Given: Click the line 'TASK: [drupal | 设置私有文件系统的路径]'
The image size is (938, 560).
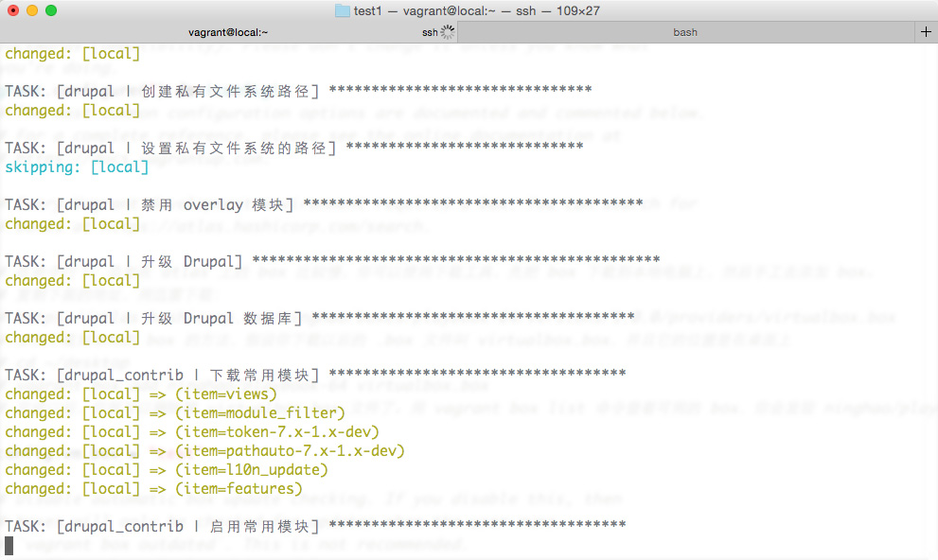Looking at the screenshot, I should (x=293, y=148).
